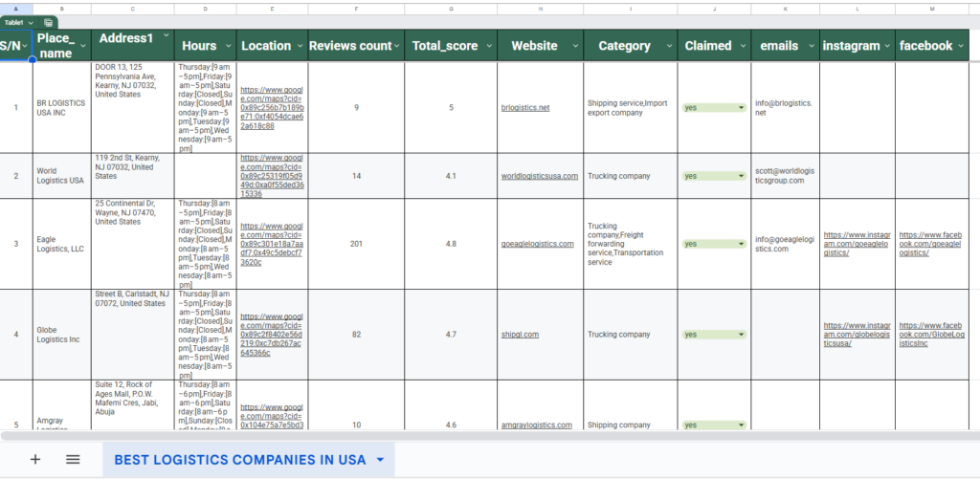This screenshot has height=479, width=980.
Task: Select the World Logistics USA name cell
Action: (x=62, y=176)
